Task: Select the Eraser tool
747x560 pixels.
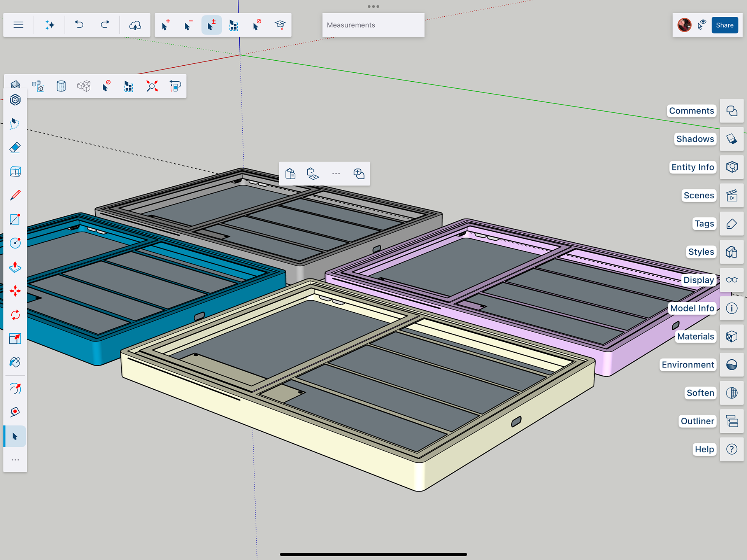Action: [15, 147]
